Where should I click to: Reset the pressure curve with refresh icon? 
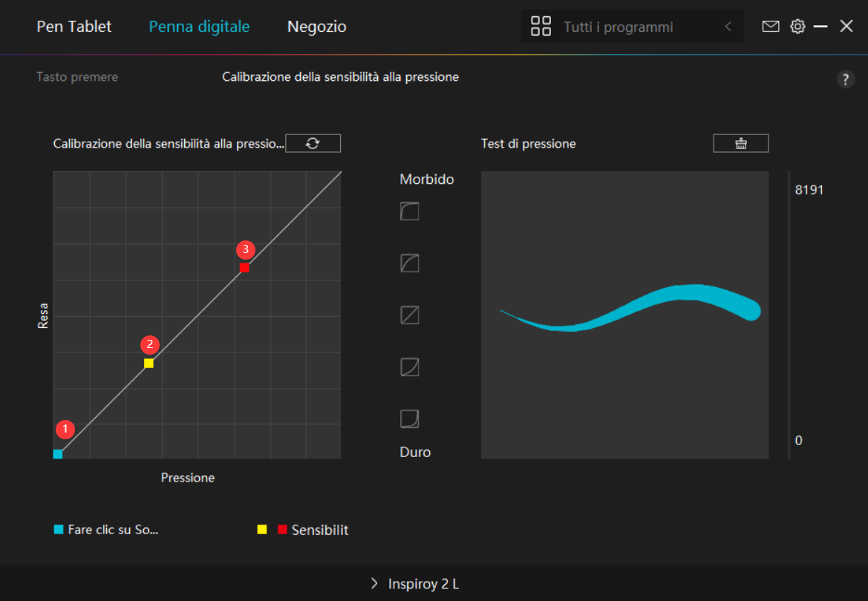pyautogui.click(x=313, y=143)
